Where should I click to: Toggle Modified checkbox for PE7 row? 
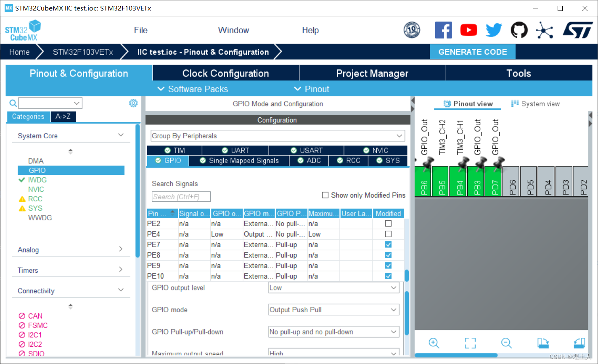click(x=388, y=245)
